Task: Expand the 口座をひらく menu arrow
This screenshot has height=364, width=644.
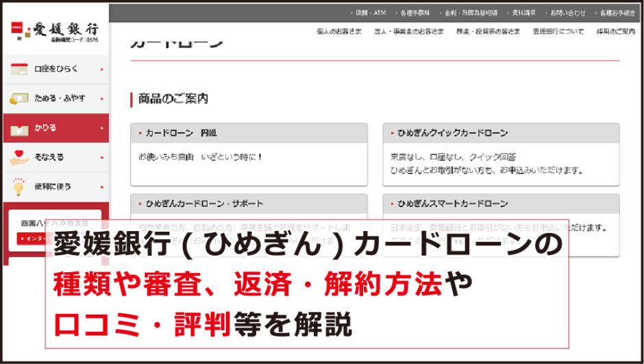Action: coord(102,69)
